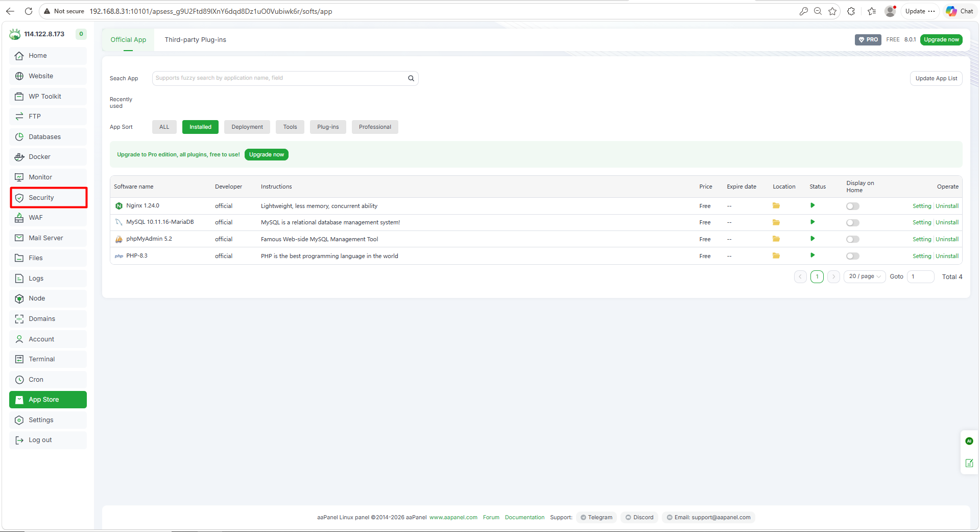Click Uninstall for MySQL 10.11.16-MariaDB
980x532 pixels.
pos(947,223)
